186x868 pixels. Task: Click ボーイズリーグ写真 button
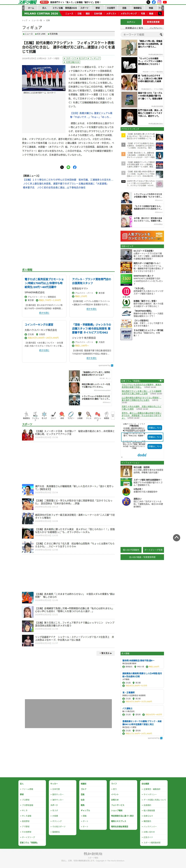click(154, 550)
